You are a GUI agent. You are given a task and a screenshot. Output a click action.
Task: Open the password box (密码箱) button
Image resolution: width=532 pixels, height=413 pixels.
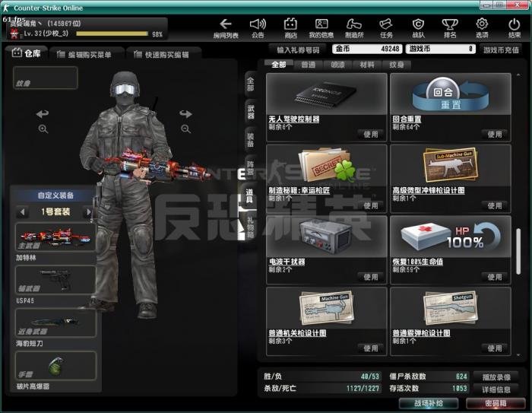click(x=496, y=403)
